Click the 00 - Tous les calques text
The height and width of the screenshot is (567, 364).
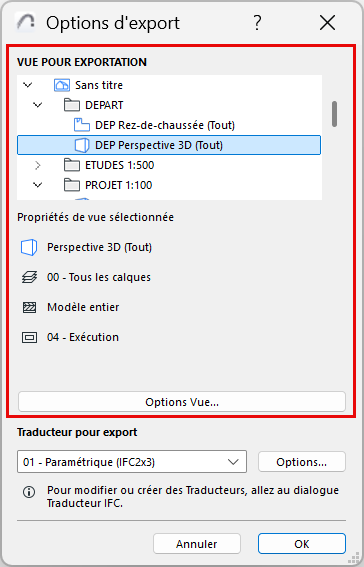99,277
